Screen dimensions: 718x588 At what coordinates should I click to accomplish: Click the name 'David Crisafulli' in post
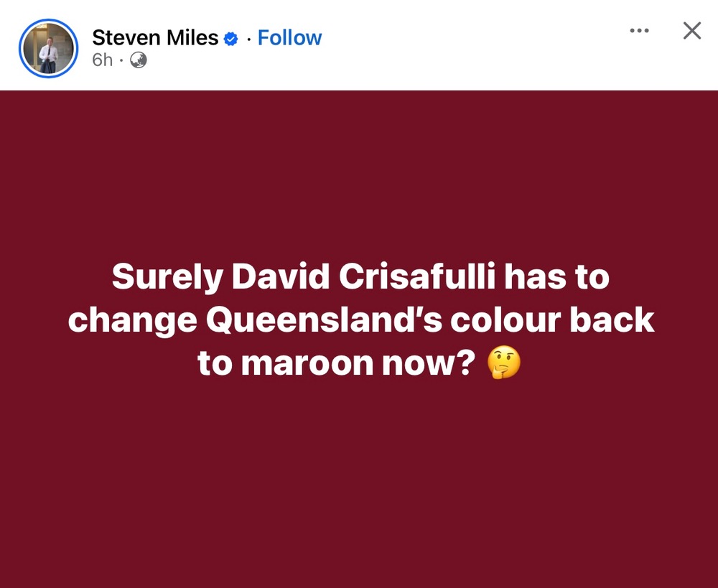click(x=352, y=277)
